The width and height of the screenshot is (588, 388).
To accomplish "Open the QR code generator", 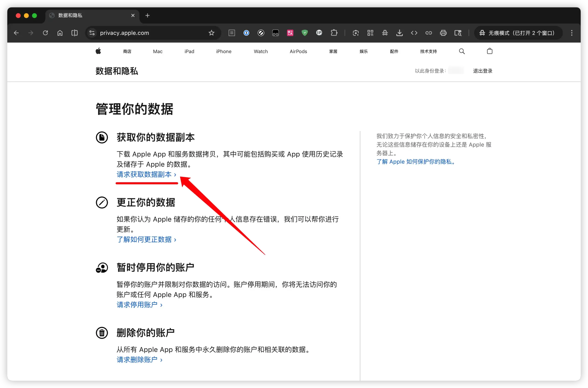I will coord(370,33).
